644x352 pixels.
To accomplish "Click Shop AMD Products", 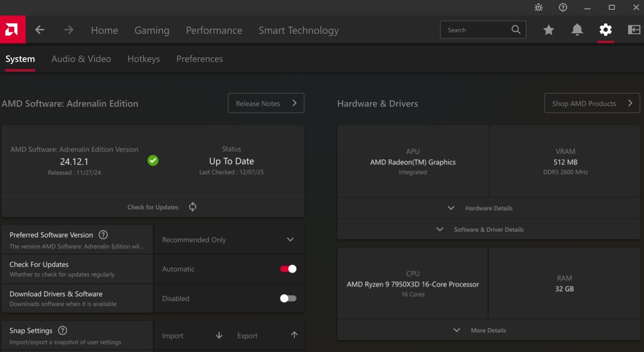I will (x=592, y=103).
